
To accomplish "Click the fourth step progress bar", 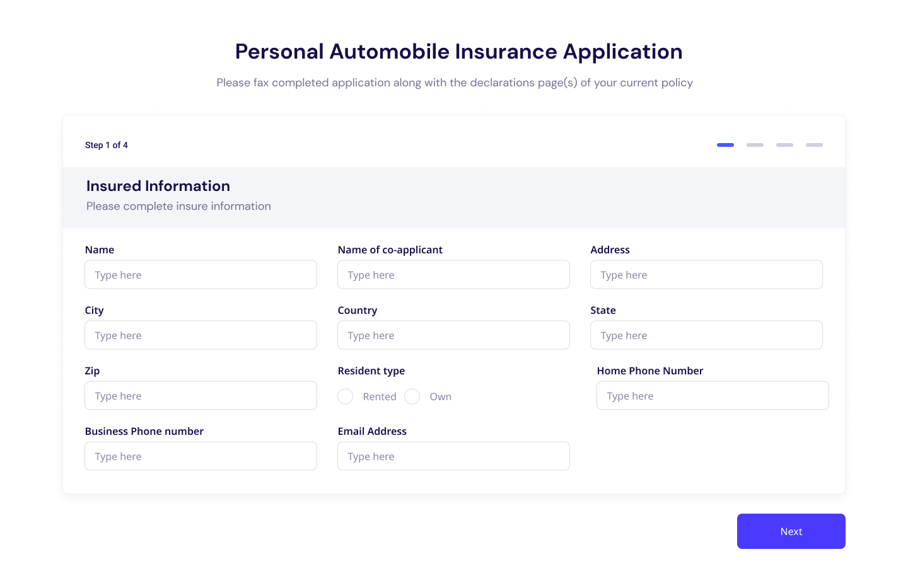I will click(x=814, y=145).
